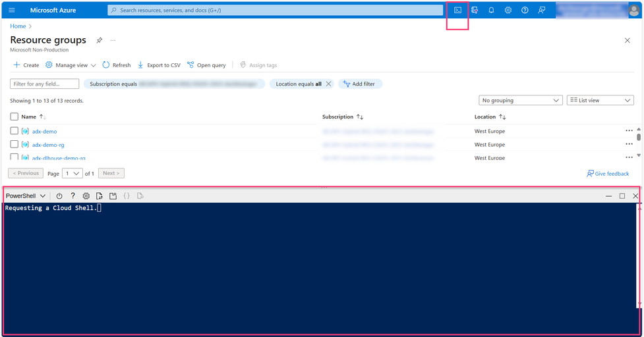Open the adx-demo-rg resource group
This screenshot has width=644, height=337.
point(48,145)
